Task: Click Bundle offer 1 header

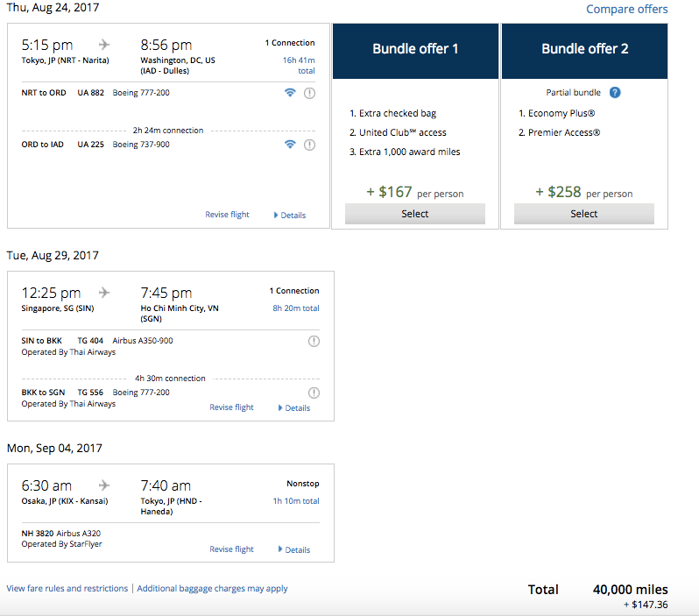Action: 415,49
